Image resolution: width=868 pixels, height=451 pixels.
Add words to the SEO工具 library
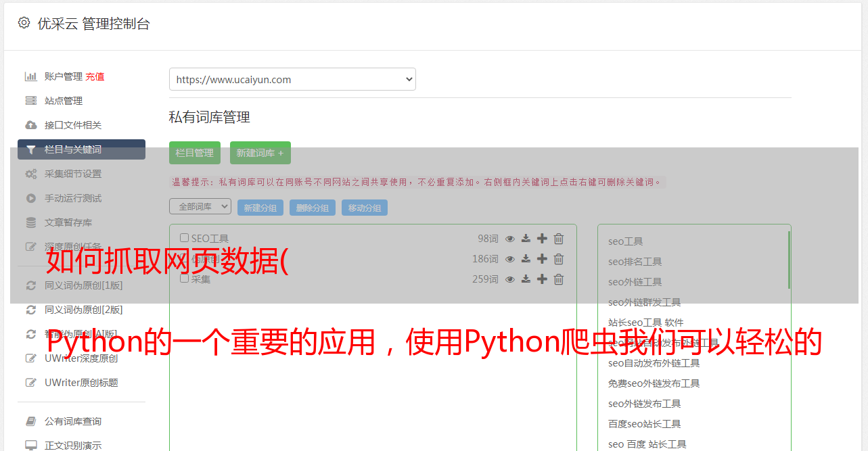point(542,239)
